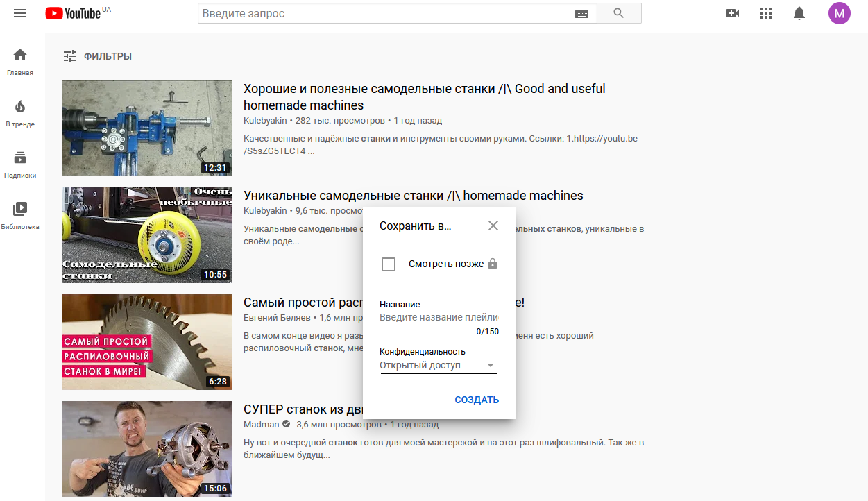Open В тренде in sidebar
The width and height of the screenshot is (868, 501).
coord(20,112)
